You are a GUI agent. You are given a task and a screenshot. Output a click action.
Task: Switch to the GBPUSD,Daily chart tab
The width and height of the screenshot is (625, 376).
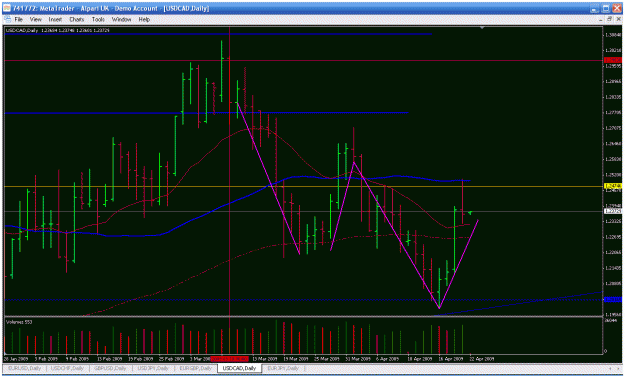tap(110, 368)
